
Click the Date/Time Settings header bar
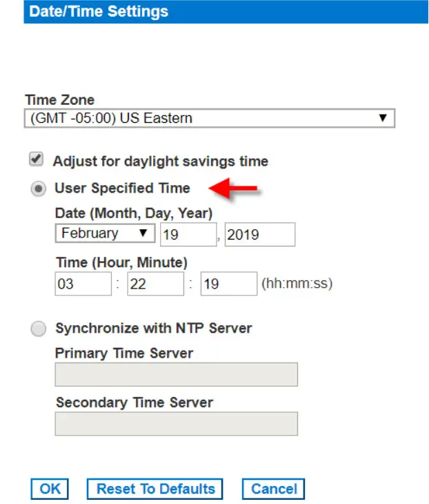point(226,12)
